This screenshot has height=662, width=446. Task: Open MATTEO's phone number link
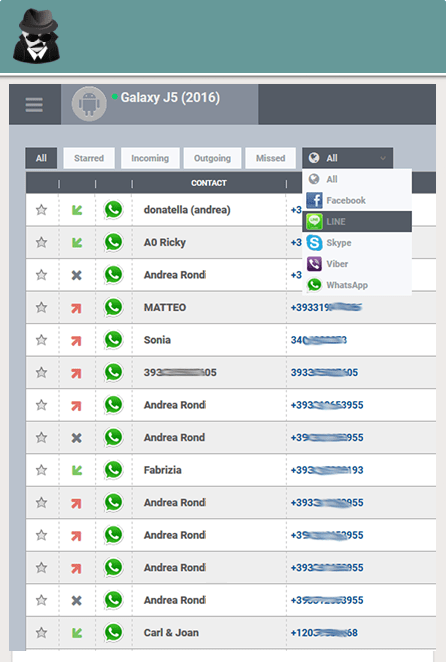326,307
